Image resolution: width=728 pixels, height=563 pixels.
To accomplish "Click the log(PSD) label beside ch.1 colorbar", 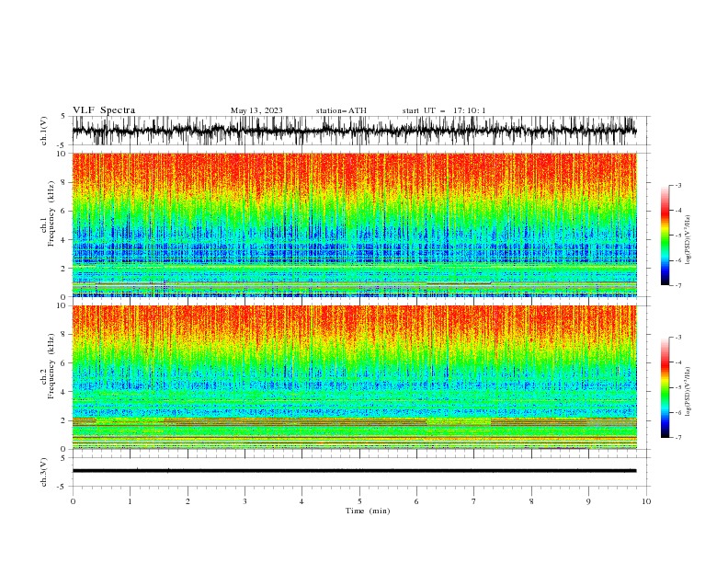I will coord(688,240).
